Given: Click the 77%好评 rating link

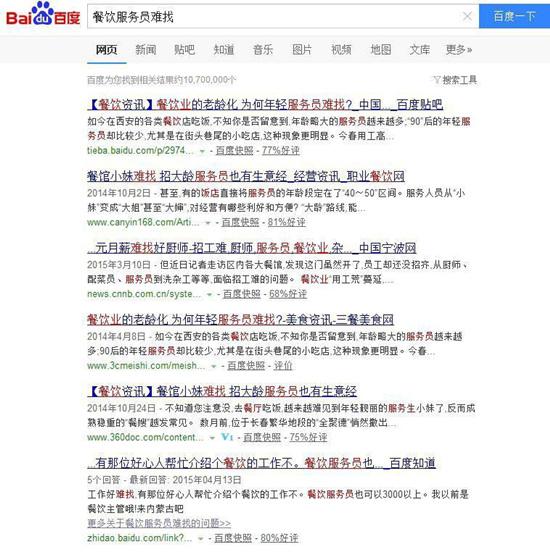Looking at the screenshot, I should point(281,151).
